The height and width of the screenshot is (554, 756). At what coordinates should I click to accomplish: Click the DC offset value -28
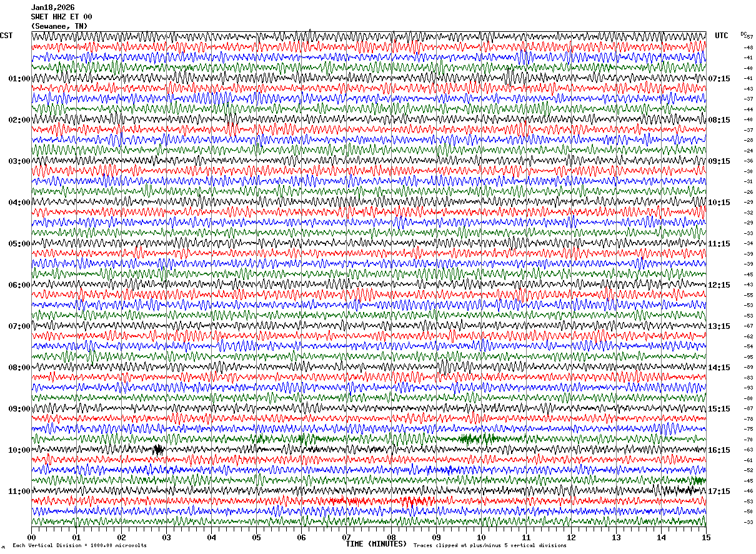click(749, 140)
